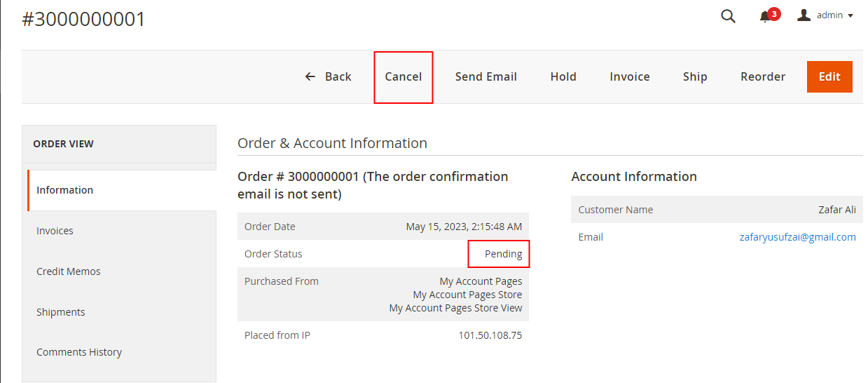Image resolution: width=868 pixels, height=383 pixels.
Task: Click the Ship button
Action: click(x=695, y=77)
